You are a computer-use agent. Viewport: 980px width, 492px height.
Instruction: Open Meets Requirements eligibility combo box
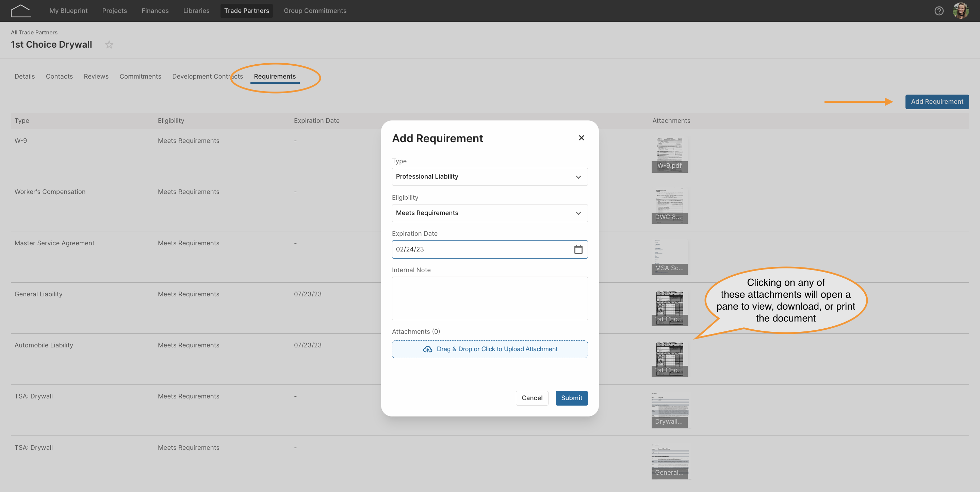(x=490, y=213)
